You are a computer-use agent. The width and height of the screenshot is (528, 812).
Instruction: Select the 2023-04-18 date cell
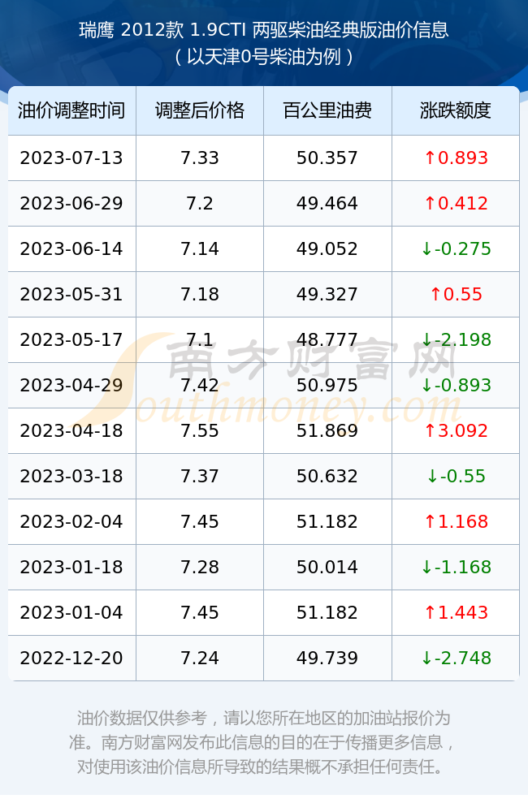click(x=71, y=431)
